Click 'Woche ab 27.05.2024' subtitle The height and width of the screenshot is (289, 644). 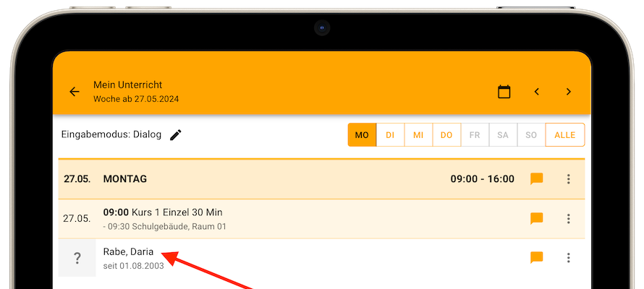[136, 99]
